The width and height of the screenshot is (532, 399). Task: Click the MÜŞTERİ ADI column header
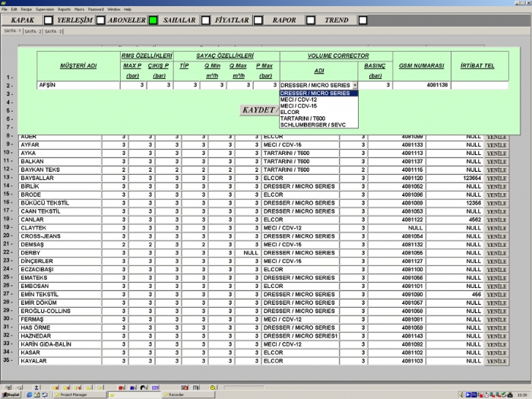pos(78,66)
